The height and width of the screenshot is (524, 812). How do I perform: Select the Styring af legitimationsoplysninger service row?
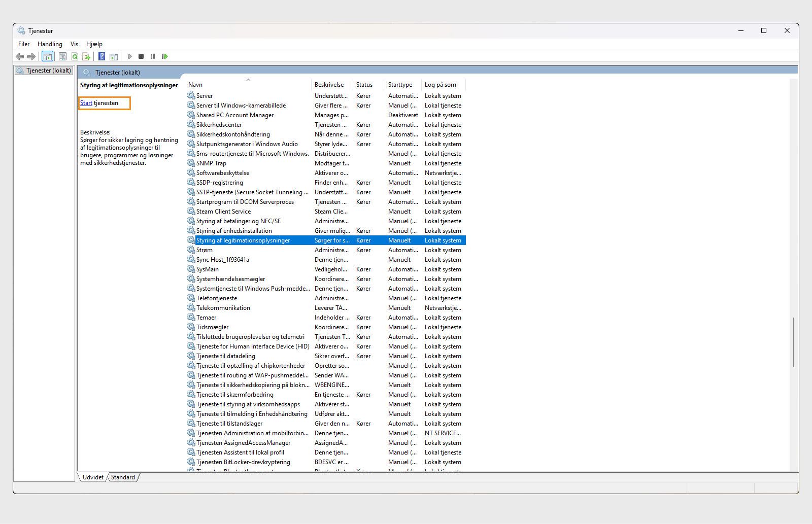[x=326, y=240]
